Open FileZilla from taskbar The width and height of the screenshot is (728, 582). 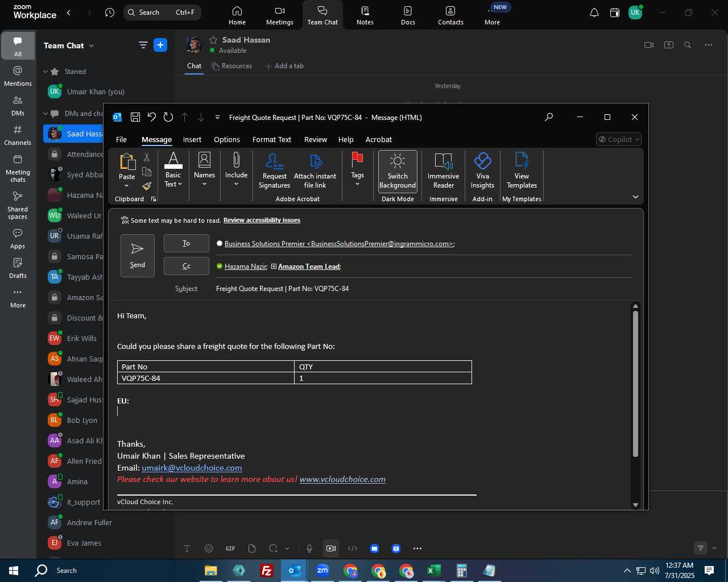(x=266, y=571)
